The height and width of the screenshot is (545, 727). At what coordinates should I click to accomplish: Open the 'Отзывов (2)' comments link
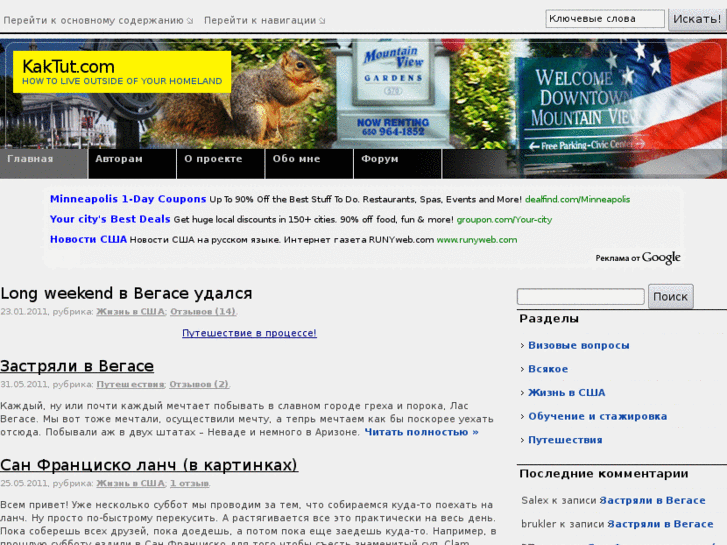tap(199, 385)
